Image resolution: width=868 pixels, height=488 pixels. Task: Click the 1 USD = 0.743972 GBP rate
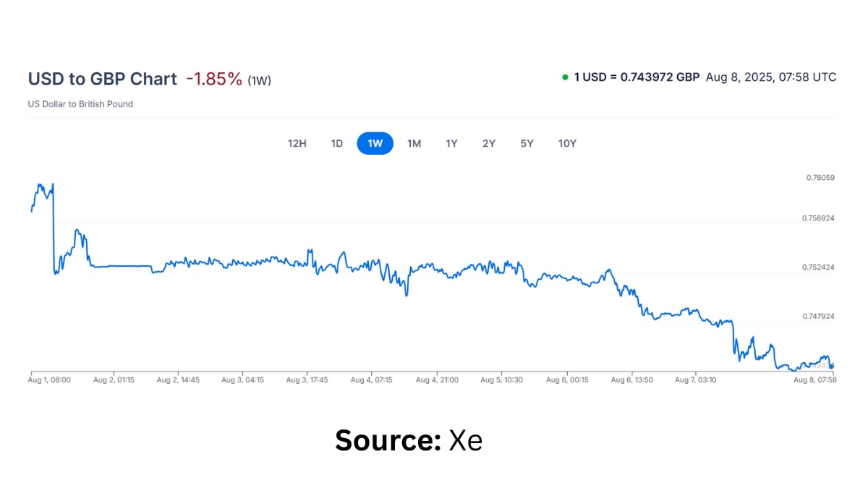pyautogui.click(x=637, y=77)
